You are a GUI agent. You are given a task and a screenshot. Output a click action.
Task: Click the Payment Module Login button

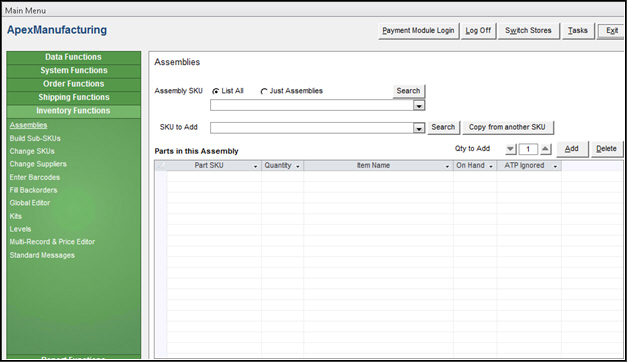418,31
